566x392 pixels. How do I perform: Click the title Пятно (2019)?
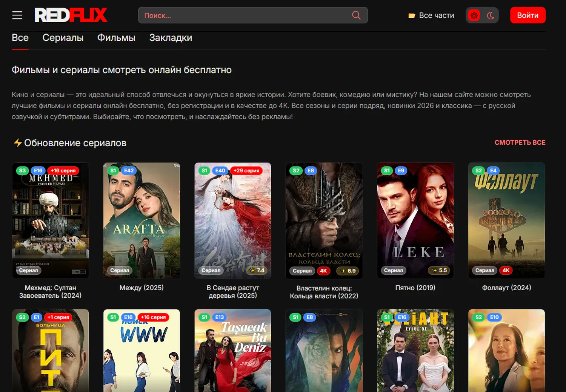click(415, 288)
